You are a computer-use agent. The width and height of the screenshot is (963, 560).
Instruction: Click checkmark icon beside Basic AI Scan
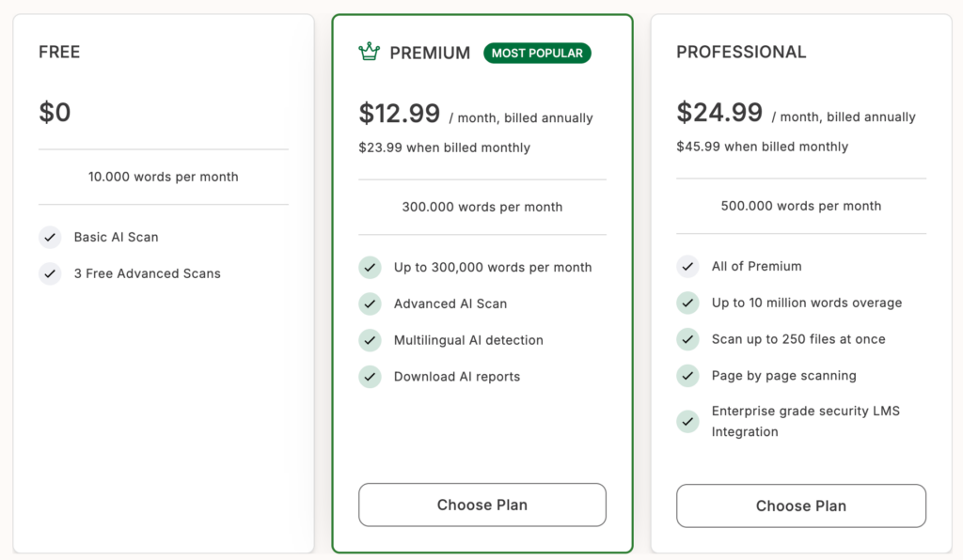click(x=50, y=238)
